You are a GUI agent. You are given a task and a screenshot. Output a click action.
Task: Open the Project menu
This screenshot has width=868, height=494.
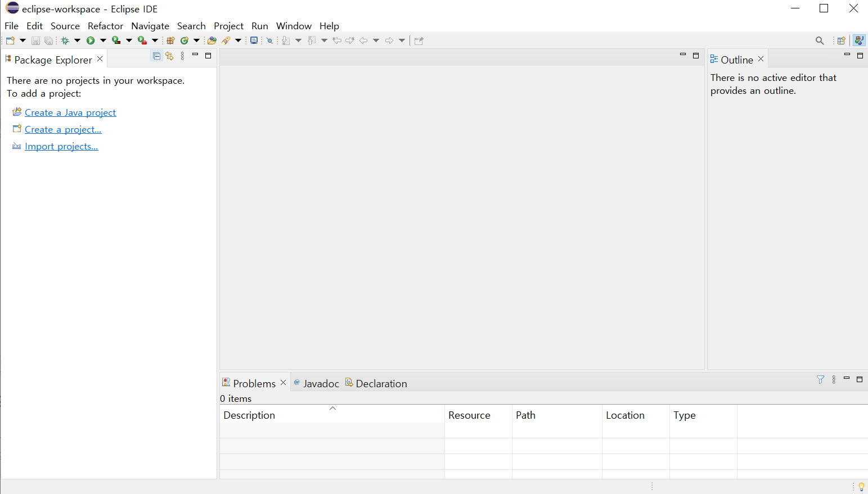(228, 26)
